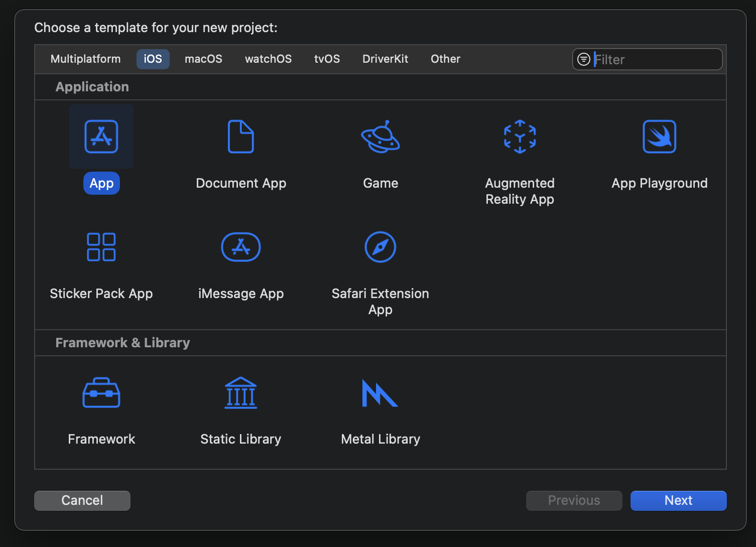Pick the Augmented Reality App icon
756x547 pixels.
click(x=520, y=136)
